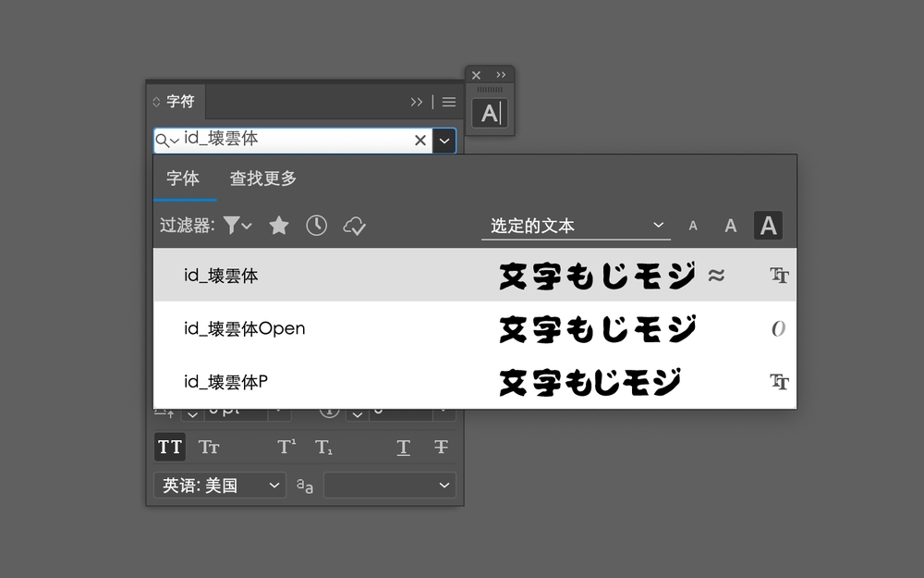Show favorite fonts with star filter
Image resolution: width=924 pixels, height=578 pixels.
click(279, 226)
